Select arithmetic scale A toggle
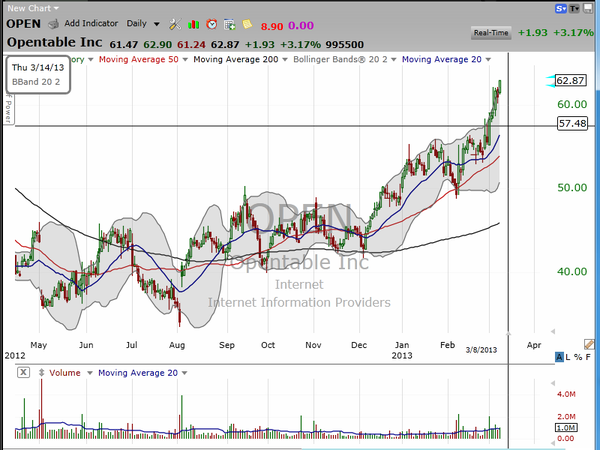Viewport: 600px width, 450px height. 559,357
